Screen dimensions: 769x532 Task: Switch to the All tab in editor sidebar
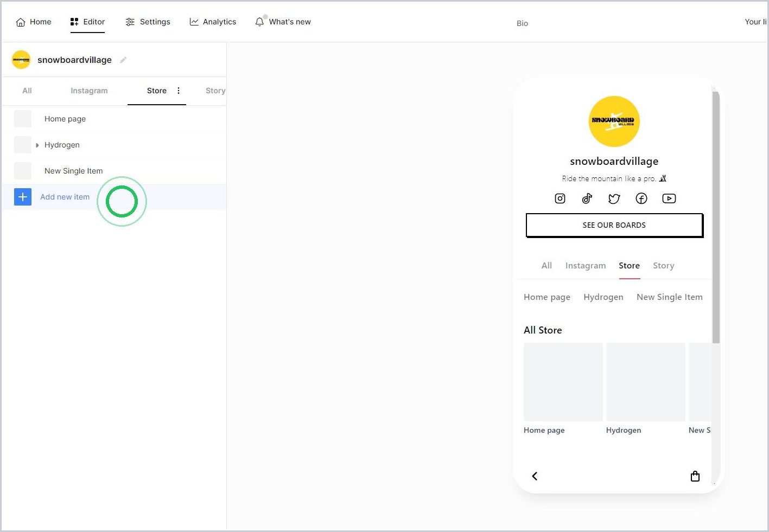[27, 91]
